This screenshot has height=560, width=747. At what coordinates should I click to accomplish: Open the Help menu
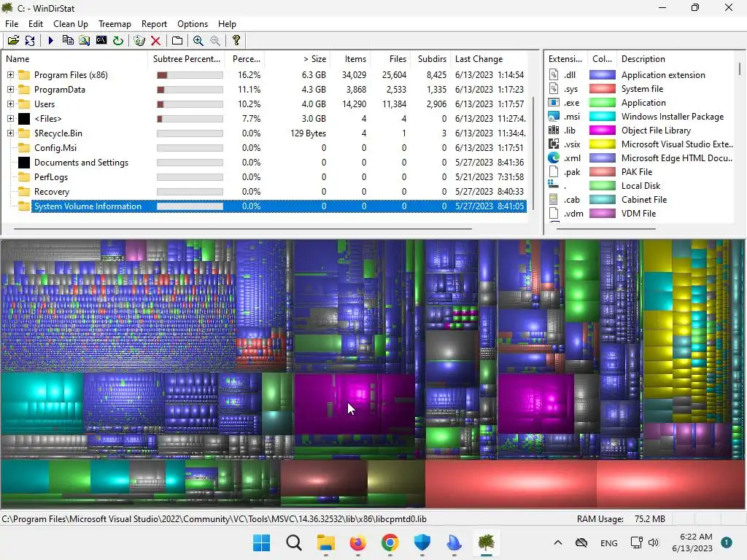(228, 24)
